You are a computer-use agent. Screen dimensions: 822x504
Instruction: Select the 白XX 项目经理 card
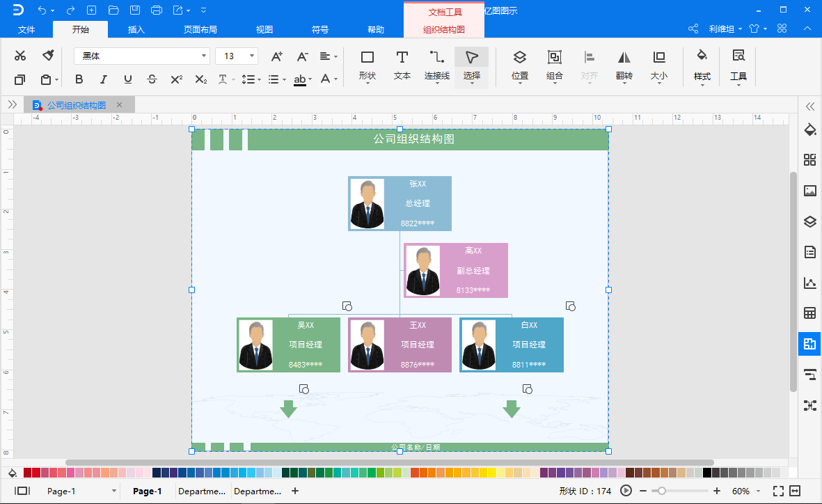511,345
